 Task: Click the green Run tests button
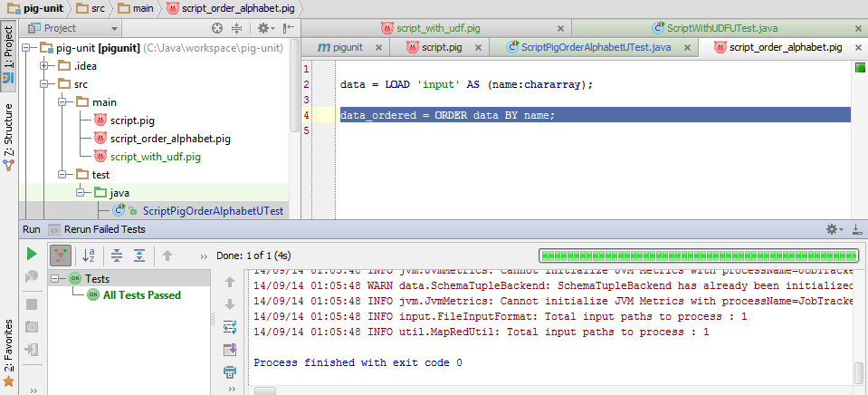(32, 255)
